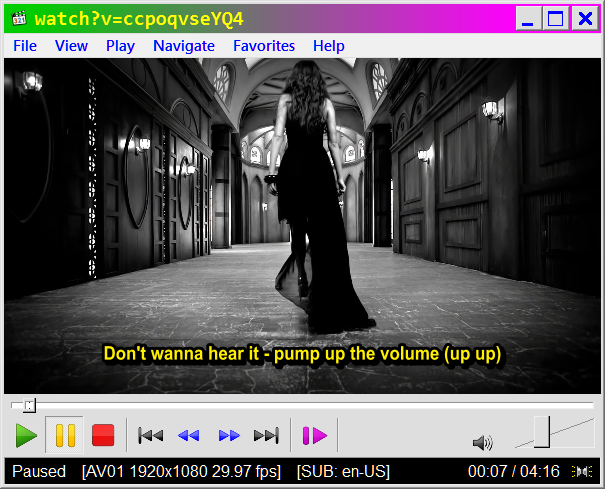The width and height of the screenshot is (605, 489).
Task: Click the yellow Pause button
Action: pyautogui.click(x=65, y=435)
